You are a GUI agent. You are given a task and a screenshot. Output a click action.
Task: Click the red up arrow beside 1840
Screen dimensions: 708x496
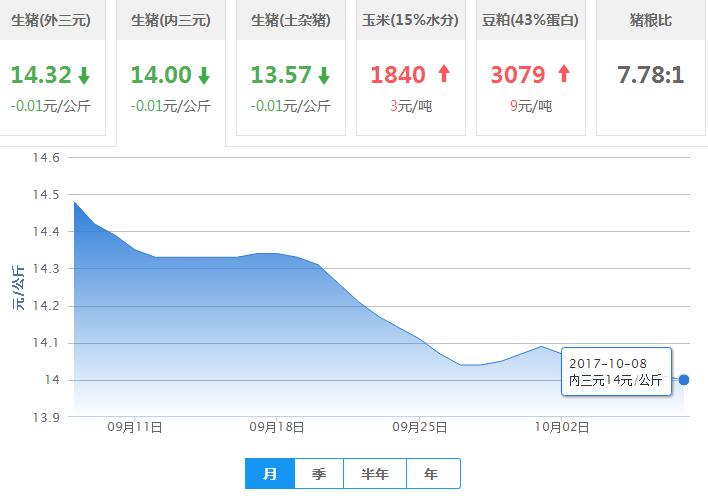coord(443,74)
